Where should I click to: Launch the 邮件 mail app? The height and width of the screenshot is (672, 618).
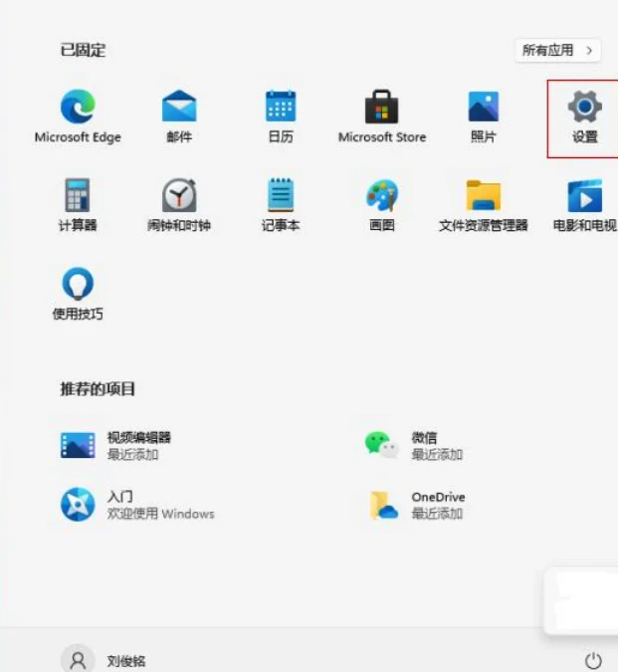[179, 115]
